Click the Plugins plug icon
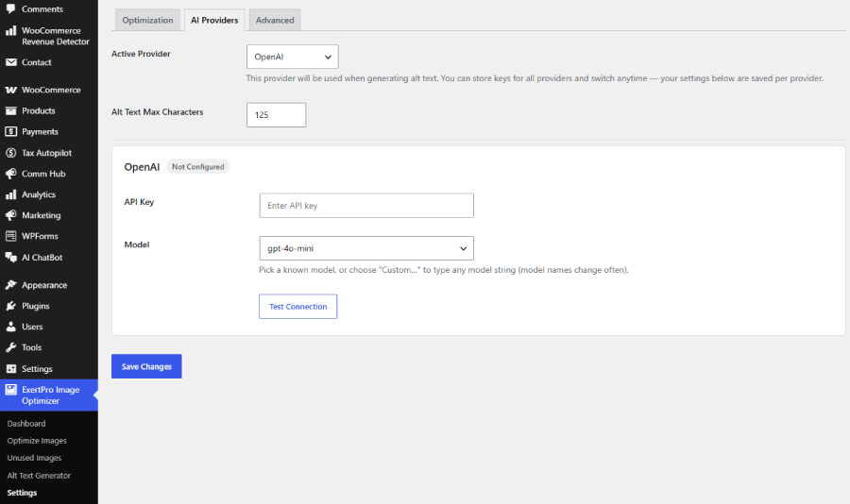 10,306
